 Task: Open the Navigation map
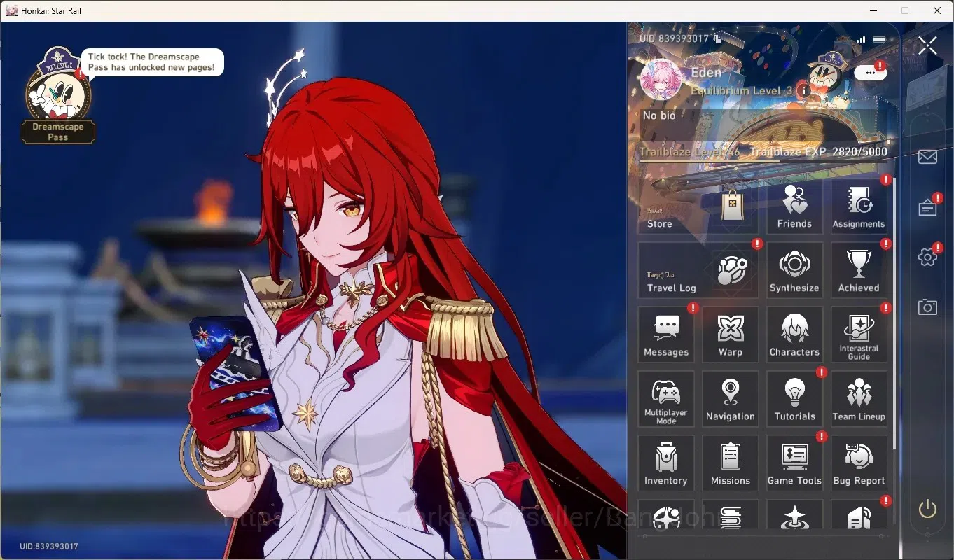click(x=730, y=399)
